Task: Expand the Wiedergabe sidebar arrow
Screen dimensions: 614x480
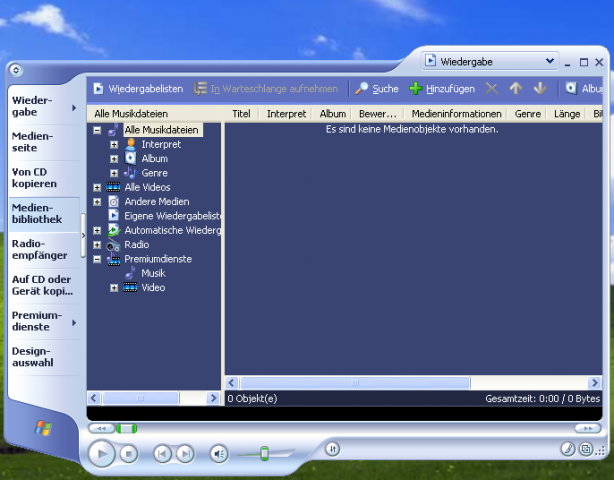Action: 74,108
